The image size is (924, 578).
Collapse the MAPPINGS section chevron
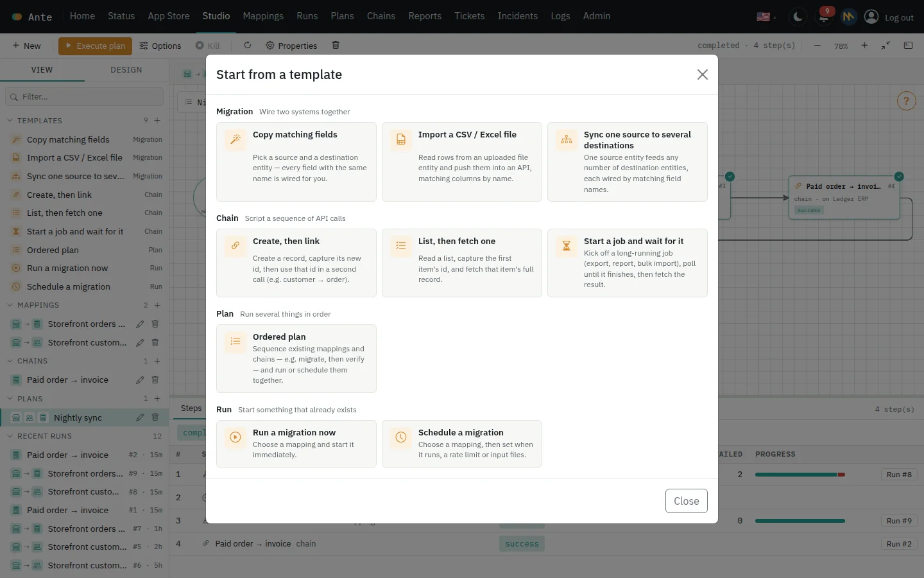10,305
